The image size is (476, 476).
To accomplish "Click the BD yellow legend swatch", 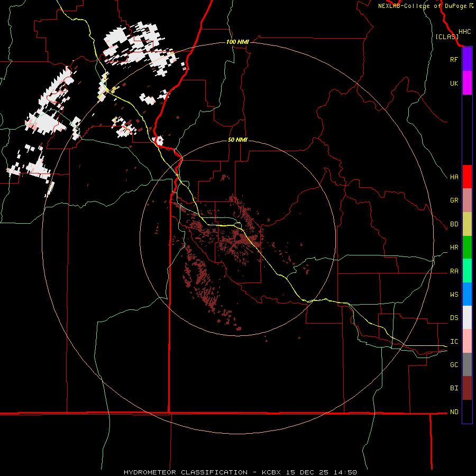I will 467,224.
